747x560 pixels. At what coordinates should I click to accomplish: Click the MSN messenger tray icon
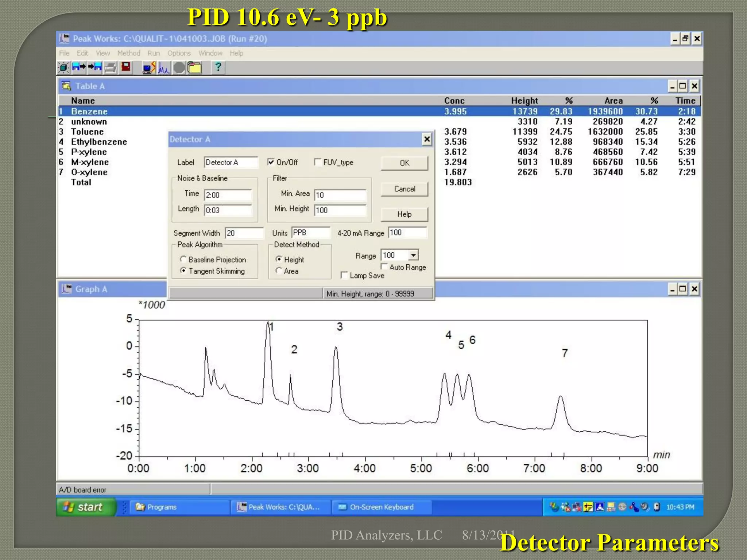click(x=565, y=507)
